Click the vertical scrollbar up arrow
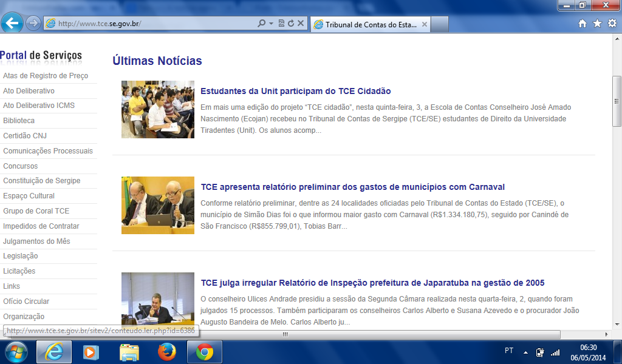This screenshot has width=622, height=364. click(x=617, y=39)
